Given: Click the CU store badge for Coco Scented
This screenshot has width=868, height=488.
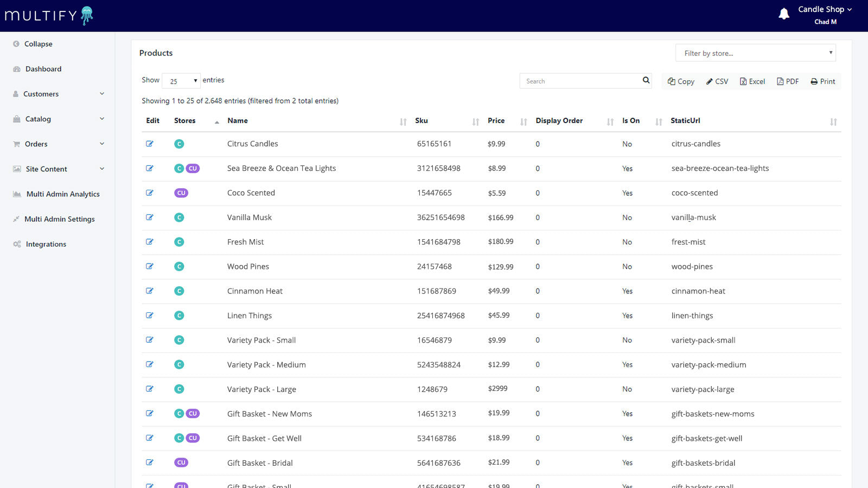Looking at the screenshot, I should 181,192.
